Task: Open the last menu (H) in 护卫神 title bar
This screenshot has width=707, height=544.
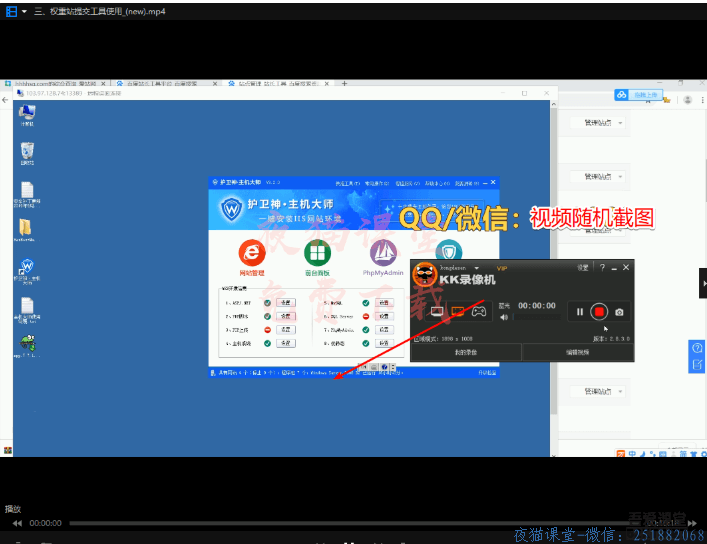Action: click(x=467, y=183)
